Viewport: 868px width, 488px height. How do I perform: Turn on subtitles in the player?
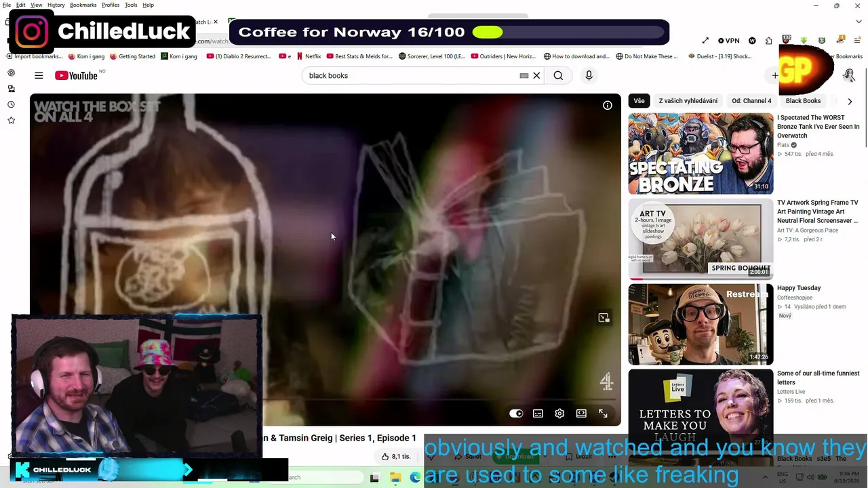click(538, 413)
